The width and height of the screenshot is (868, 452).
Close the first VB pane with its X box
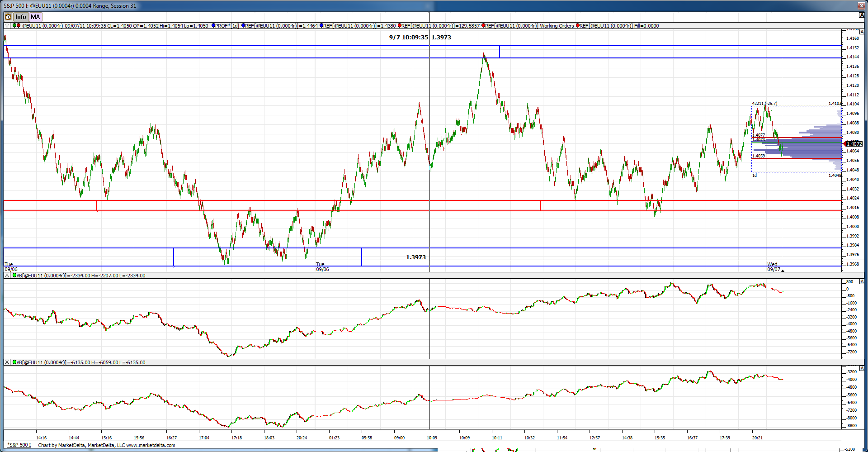pyautogui.click(x=7, y=276)
